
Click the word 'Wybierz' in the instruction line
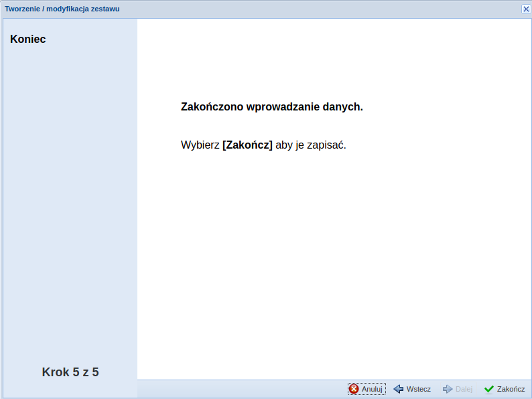click(200, 145)
